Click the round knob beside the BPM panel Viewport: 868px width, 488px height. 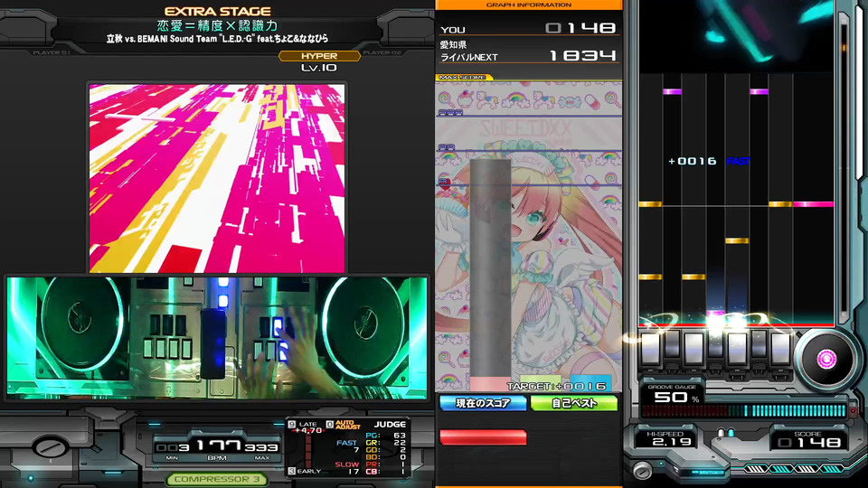(x=51, y=446)
